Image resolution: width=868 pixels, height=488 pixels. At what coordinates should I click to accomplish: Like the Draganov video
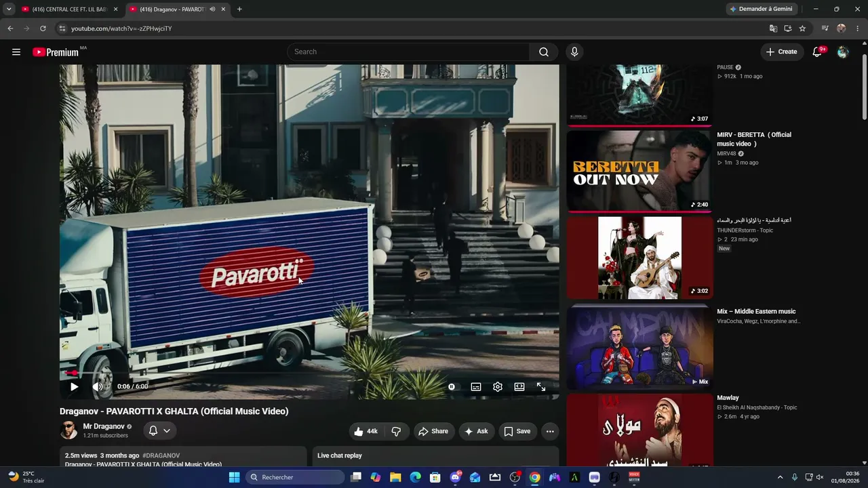[366, 431]
